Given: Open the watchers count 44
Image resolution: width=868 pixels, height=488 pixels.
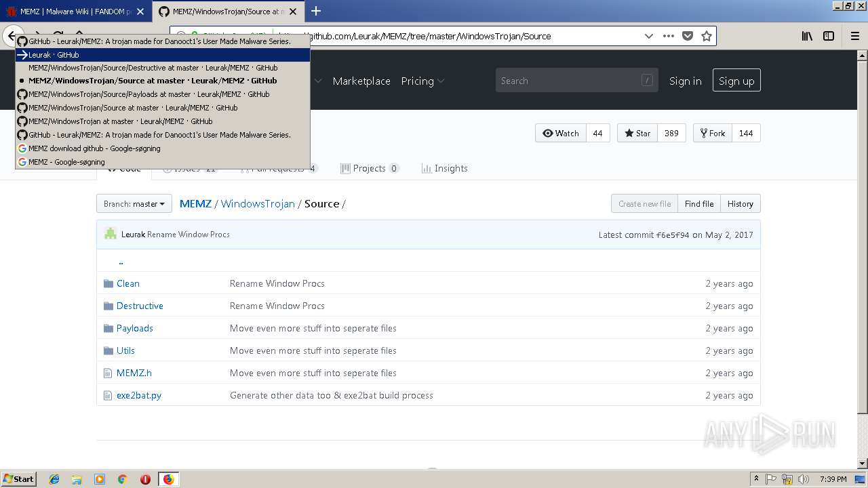Looking at the screenshot, I should [x=597, y=134].
